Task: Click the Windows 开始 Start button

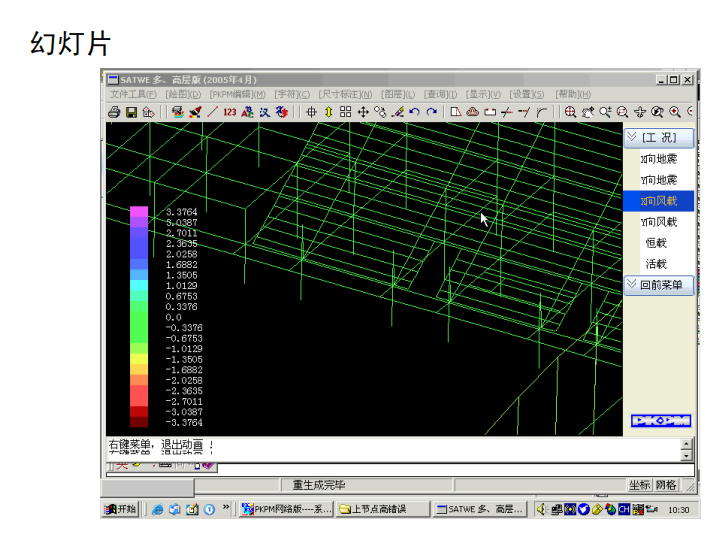Action: click(120, 509)
